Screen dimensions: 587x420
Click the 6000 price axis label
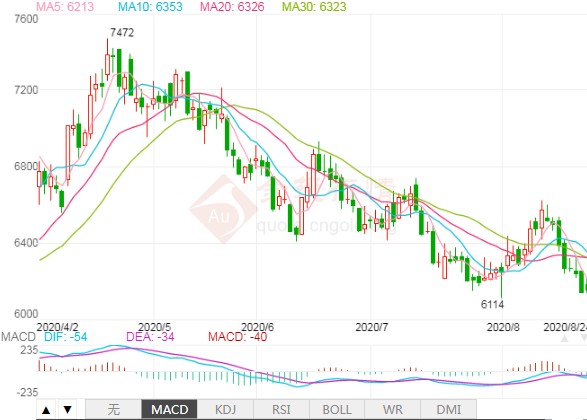tap(26, 314)
